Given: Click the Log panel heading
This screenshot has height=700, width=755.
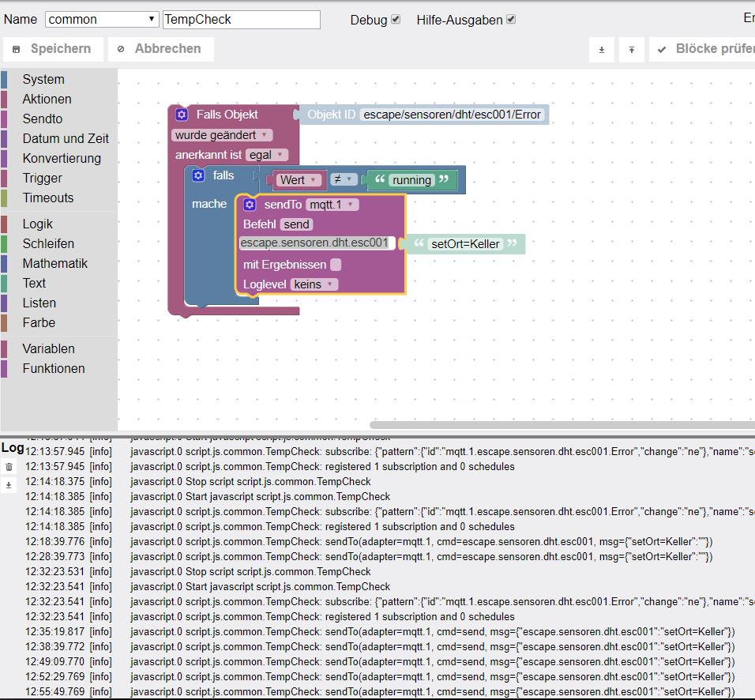Looking at the screenshot, I should point(13,447).
